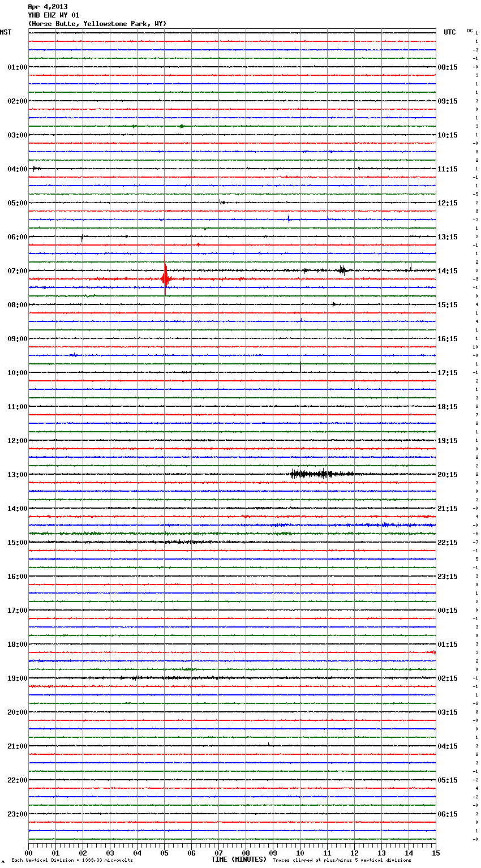Screen dimensions: 481x868
Task: Click minute tick label 10 on bottom axis
Action: pos(300,853)
